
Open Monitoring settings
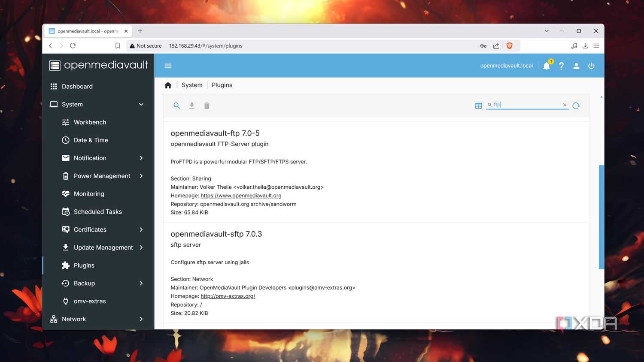[x=98, y=194]
